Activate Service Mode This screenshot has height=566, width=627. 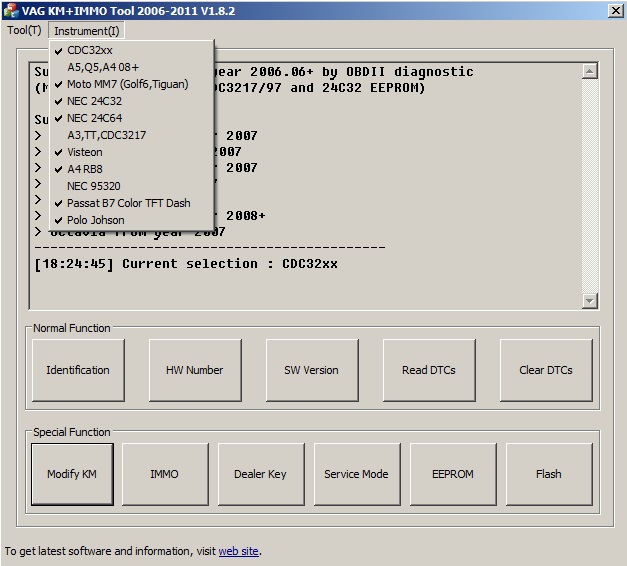(357, 474)
